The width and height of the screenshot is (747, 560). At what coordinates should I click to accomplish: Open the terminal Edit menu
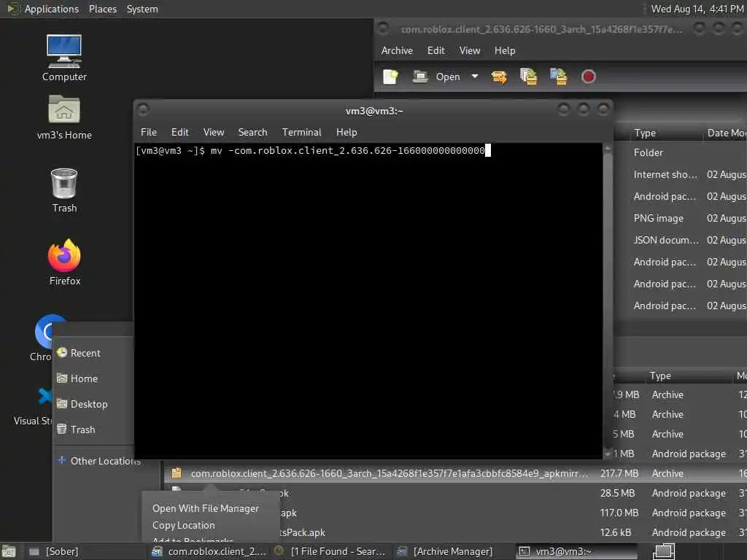coord(179,132)
